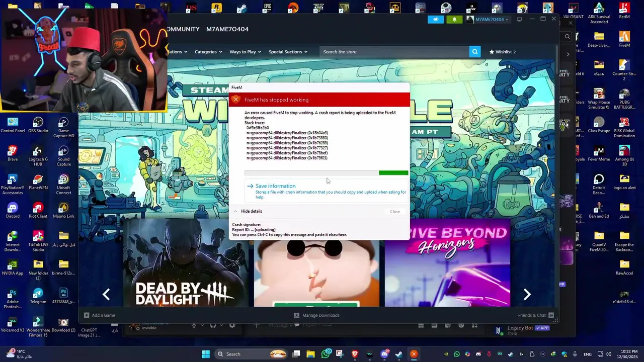The image size is (644, 362).
Task: Open PlanetVPN desktop shortcut
Action: click(38, 182)
